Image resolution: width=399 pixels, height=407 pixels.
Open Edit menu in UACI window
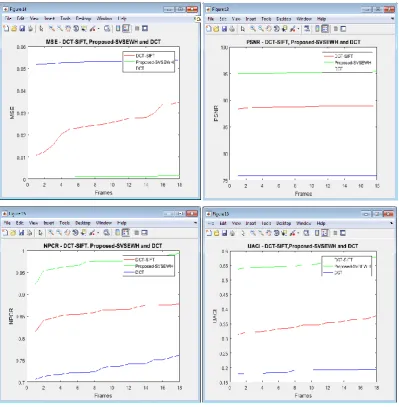tap(223, 223)
